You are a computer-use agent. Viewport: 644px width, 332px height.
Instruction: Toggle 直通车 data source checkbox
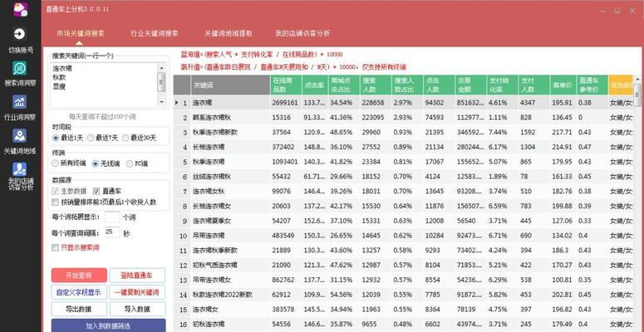pyautogui.click(x=96, y=191)
